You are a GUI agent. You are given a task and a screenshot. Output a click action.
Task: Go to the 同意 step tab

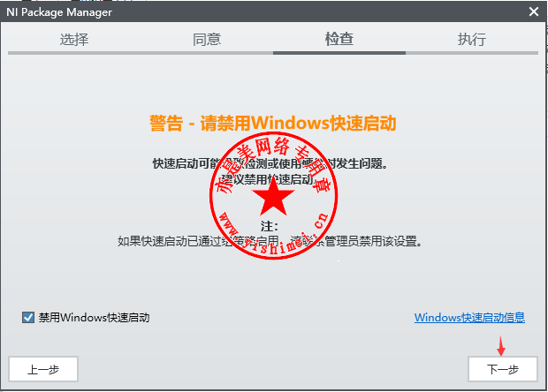[x=207, y=39]
